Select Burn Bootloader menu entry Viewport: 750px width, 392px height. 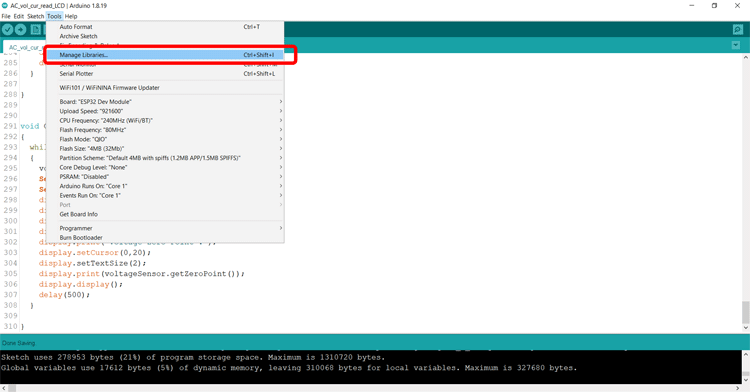pyautogui.click(x=165, y=238)
